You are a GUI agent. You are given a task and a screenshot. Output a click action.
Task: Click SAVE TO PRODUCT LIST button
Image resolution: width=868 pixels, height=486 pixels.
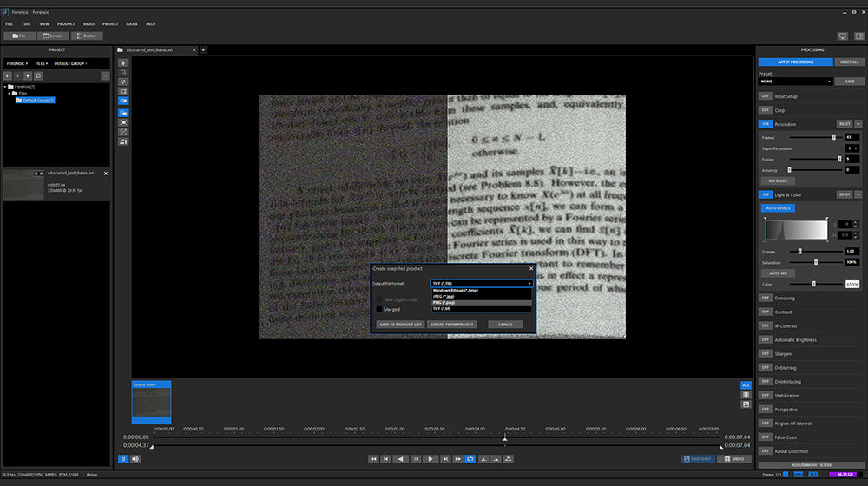pyautogui.click(x=400, y=325)
